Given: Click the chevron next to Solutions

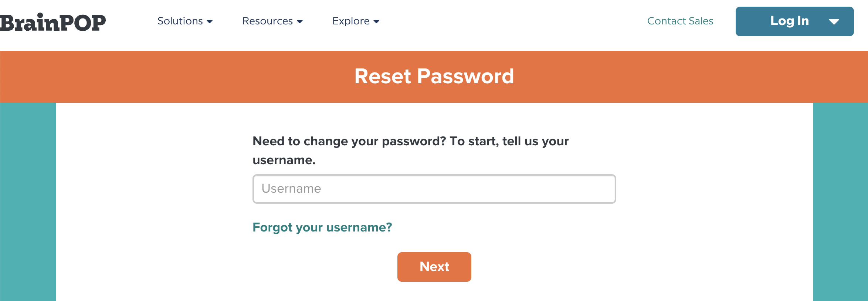Looking at the screenshot, I should (x=210, y=22).
